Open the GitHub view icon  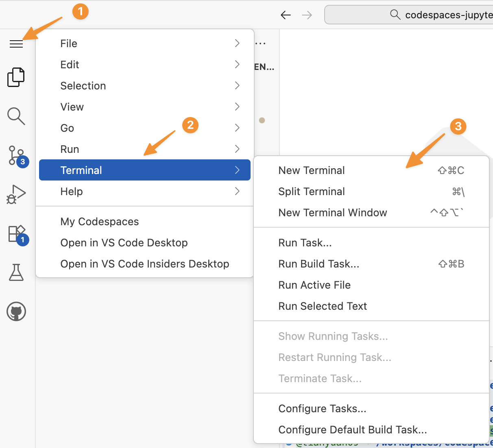16,312
